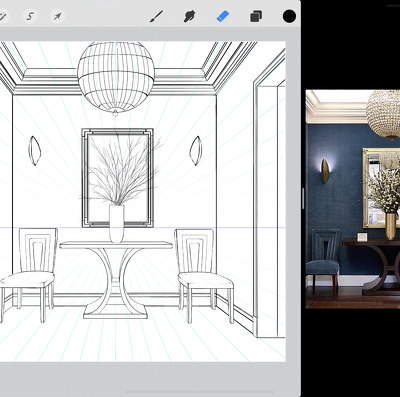The image size is (400, 397).
Task: Select the Paint brush tool
Action: [x=156, y=16]
